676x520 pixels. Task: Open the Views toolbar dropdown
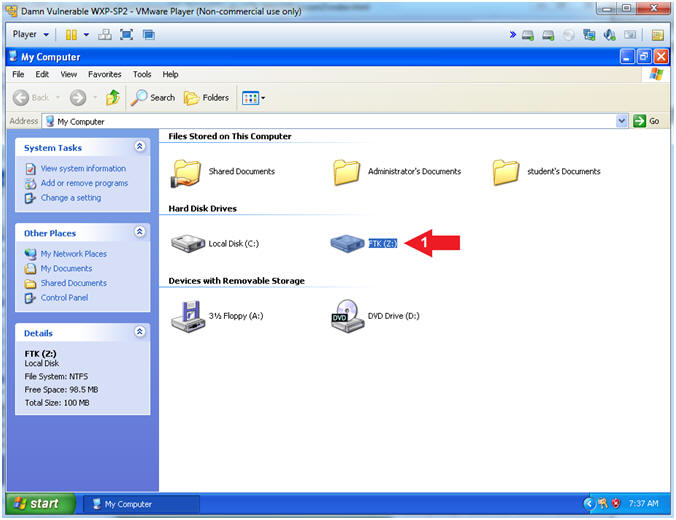tap(253, 98)
